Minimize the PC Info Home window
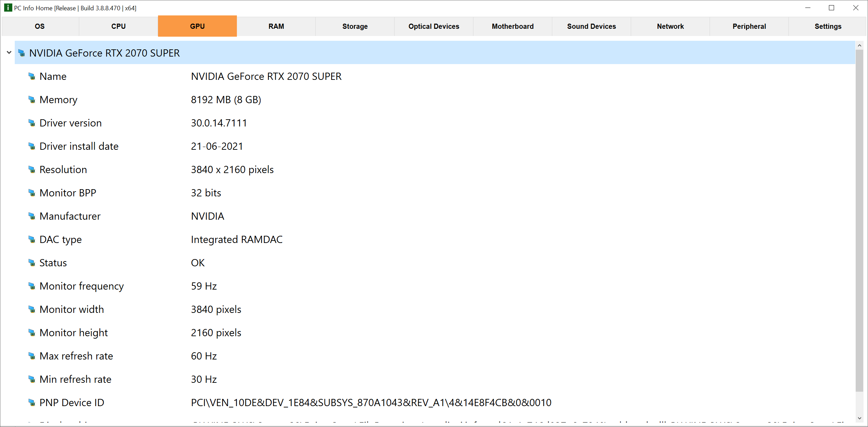 [808, 8]
